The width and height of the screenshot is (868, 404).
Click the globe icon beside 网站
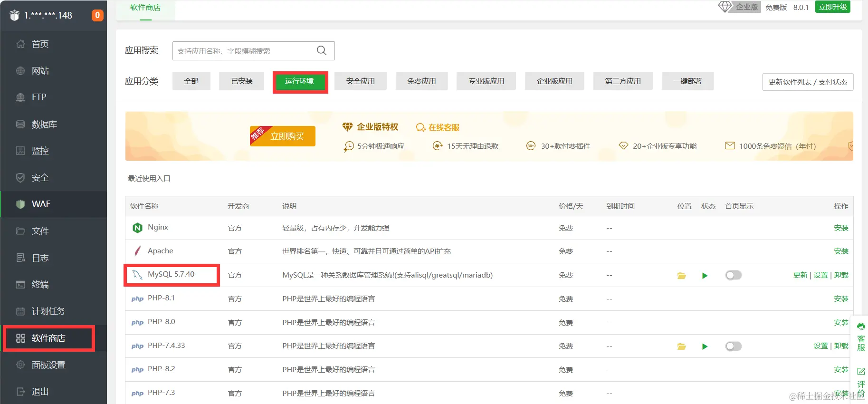(20, 71)
